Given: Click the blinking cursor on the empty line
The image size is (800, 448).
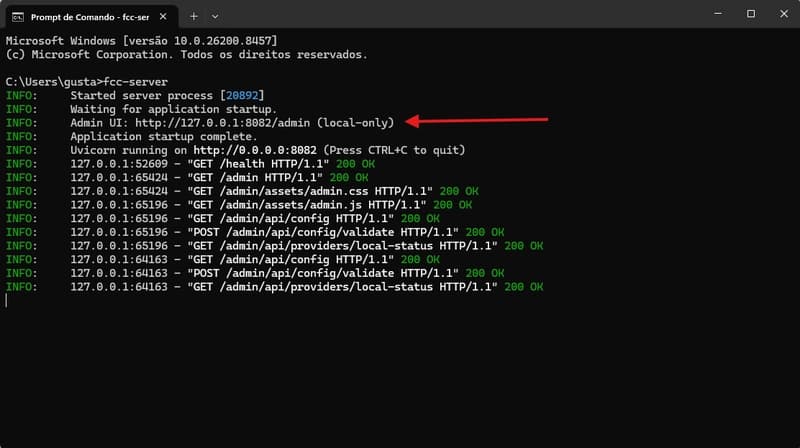Looking at the screenshot, I should tap(7, 301).
